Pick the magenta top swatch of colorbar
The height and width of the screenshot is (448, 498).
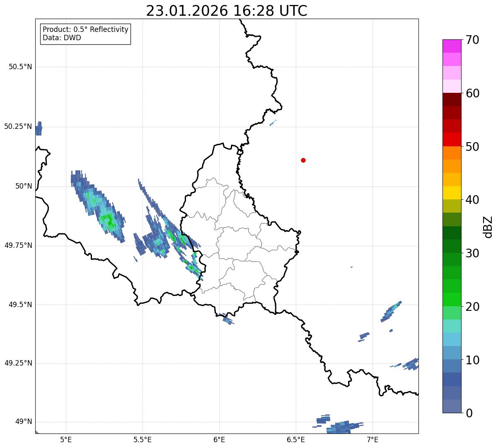click(x=452, y=46)
